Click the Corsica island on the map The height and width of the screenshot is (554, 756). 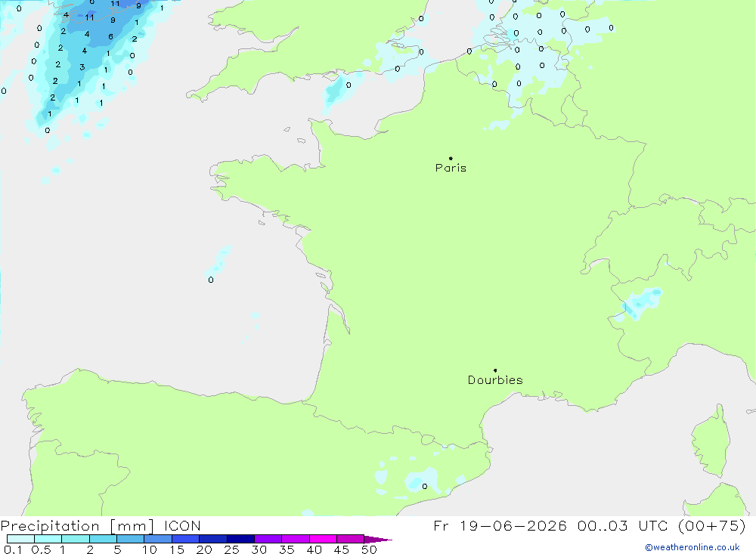(711, 441)
